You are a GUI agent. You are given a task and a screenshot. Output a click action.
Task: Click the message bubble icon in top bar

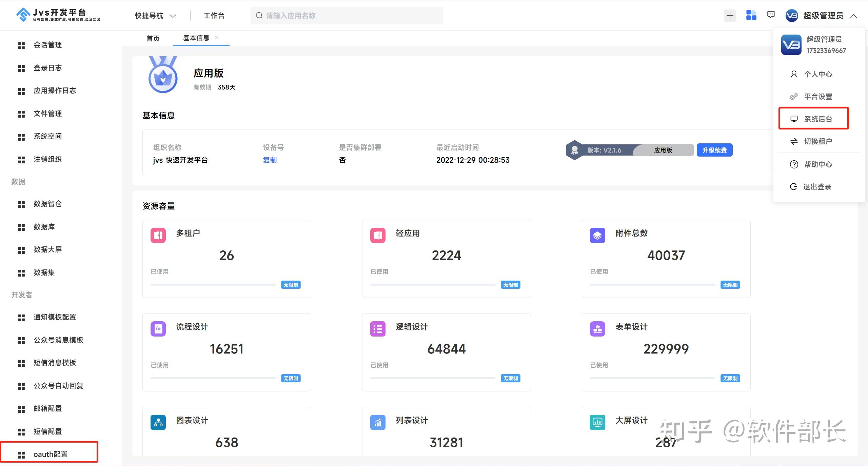(x=770, y=15)
